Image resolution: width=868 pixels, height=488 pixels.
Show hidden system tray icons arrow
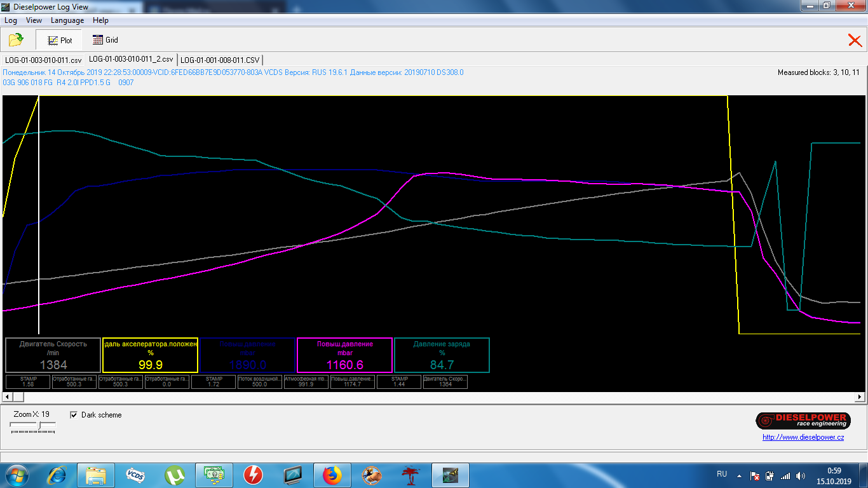[x=739, y=475]
